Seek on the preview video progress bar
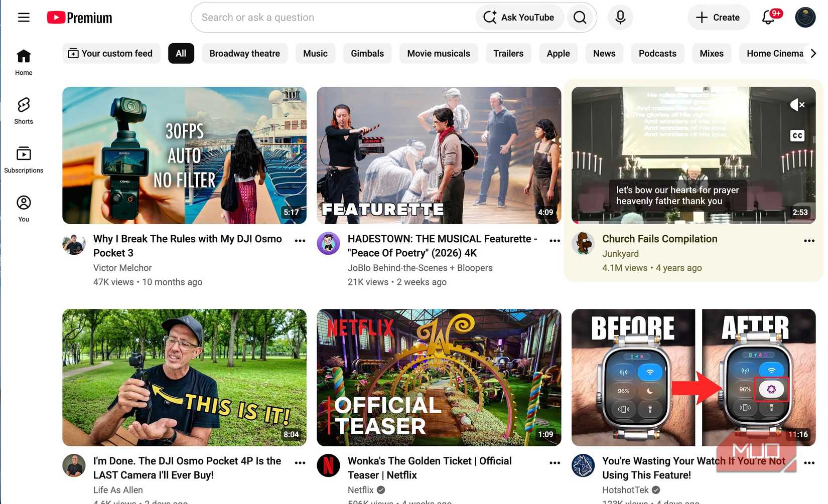828x504 pixels. click(694, 222)
